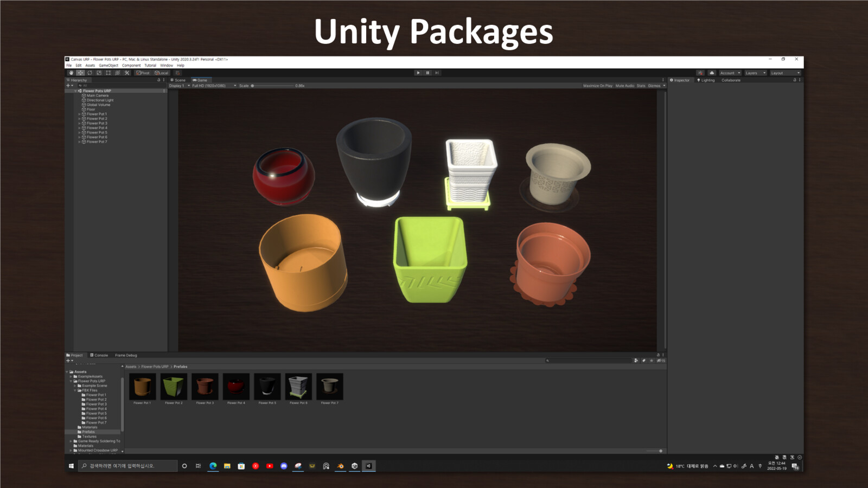Open Windows Start menu
This screenshot has height=488, width=868.
click(x=71, y=466)
